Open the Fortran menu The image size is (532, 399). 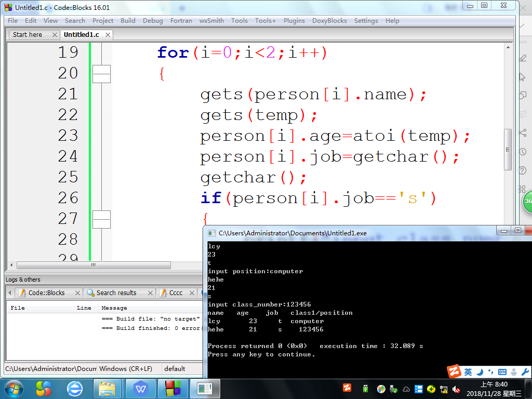pos(181,21)
